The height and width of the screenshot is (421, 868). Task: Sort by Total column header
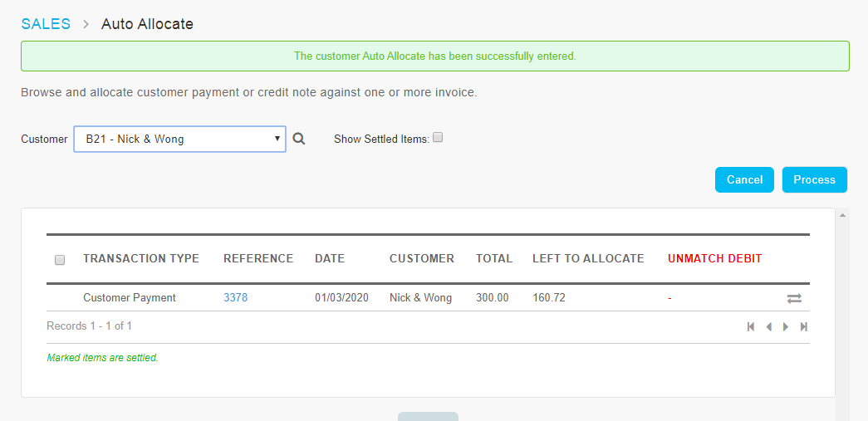494,258
